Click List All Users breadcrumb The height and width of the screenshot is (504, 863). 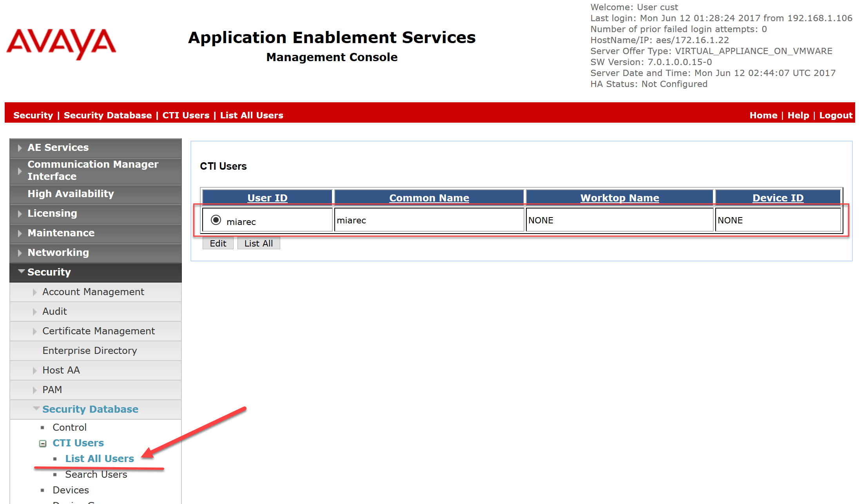pyautogui.click(x=252, y=115)
